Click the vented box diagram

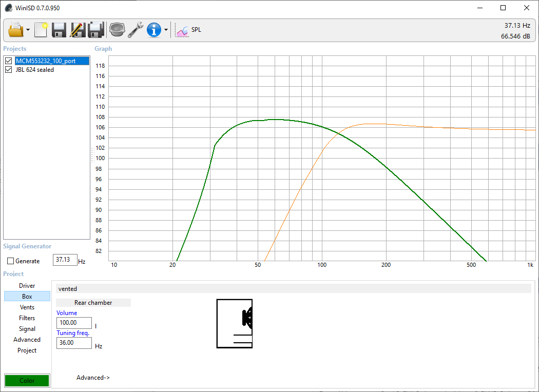pos(235,323)
